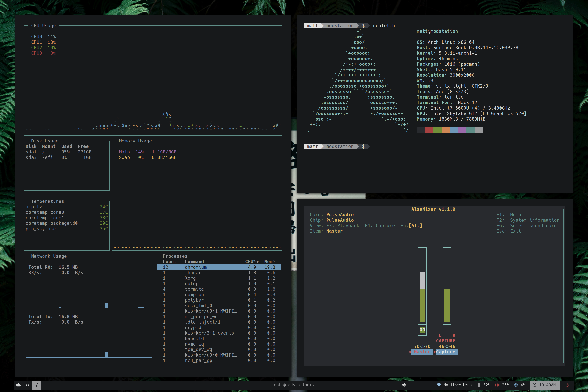
Task: Switch to the code workspace in polybar
Action: pos(27,385)
